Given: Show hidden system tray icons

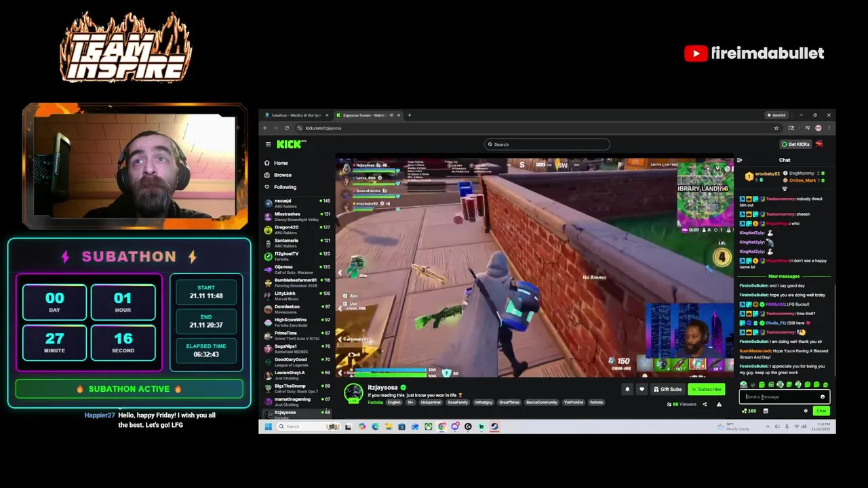Looking at the screenshot, I should (x=768, y=426).
